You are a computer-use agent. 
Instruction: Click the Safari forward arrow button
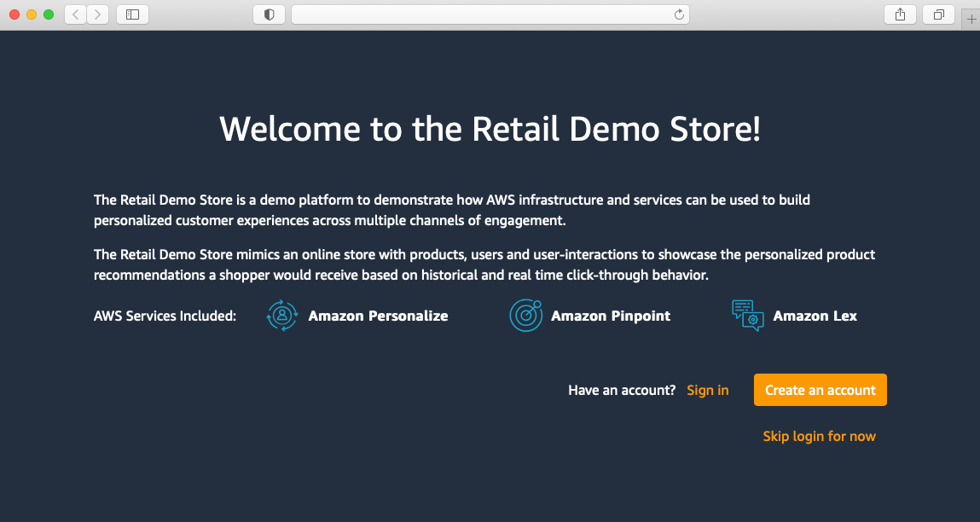[97, 14]
